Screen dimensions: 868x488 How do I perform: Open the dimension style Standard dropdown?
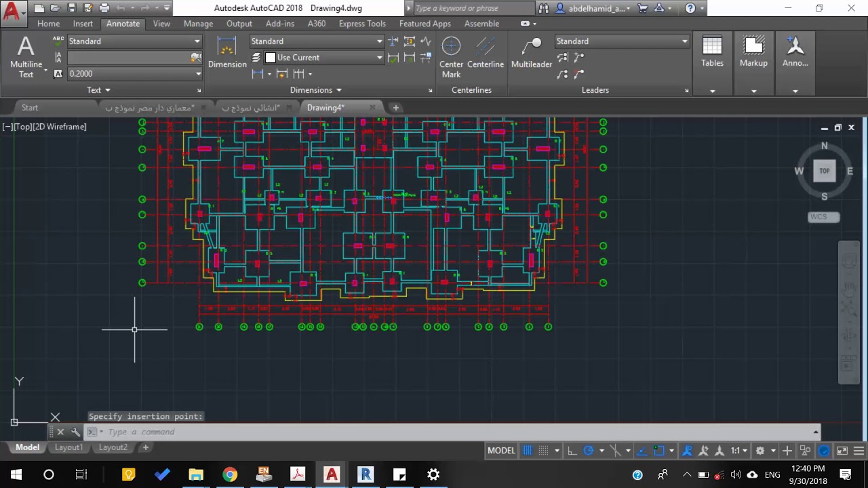tap(317, 41)
